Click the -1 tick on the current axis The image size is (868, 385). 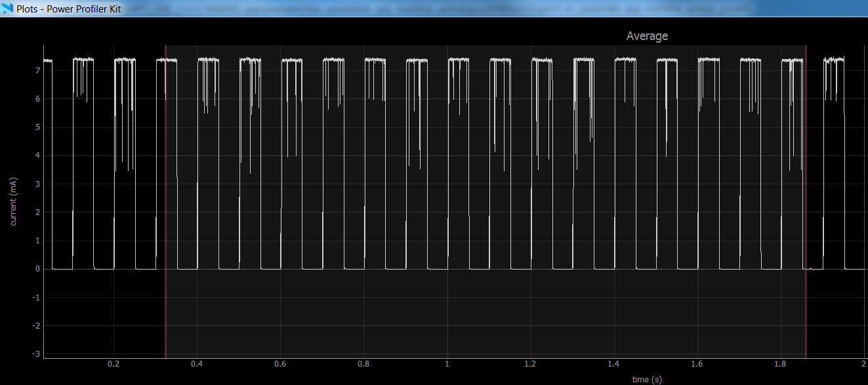click(x=36, y=297)
